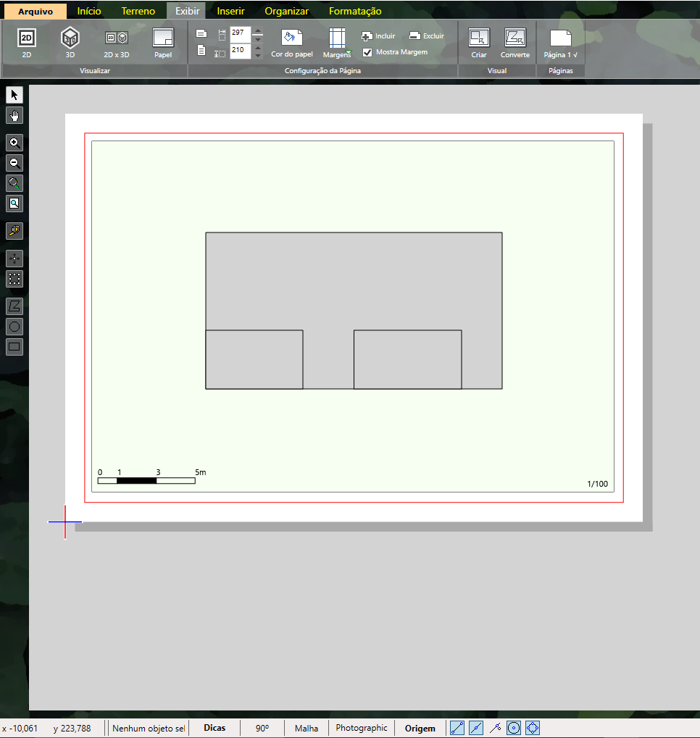Select the rectangle shape tool
The width and height of the screenshot is (700, 738).
tap(14, 346)
